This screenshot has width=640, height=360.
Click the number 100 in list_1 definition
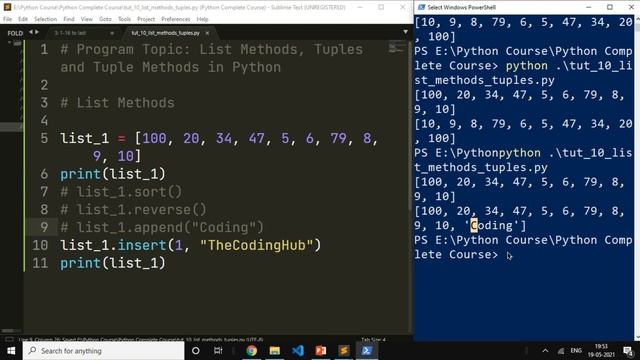point(154,138)
